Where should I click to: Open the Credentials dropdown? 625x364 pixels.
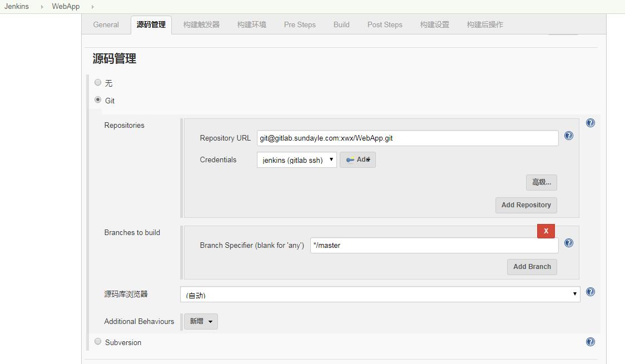(x=296, y=160)
